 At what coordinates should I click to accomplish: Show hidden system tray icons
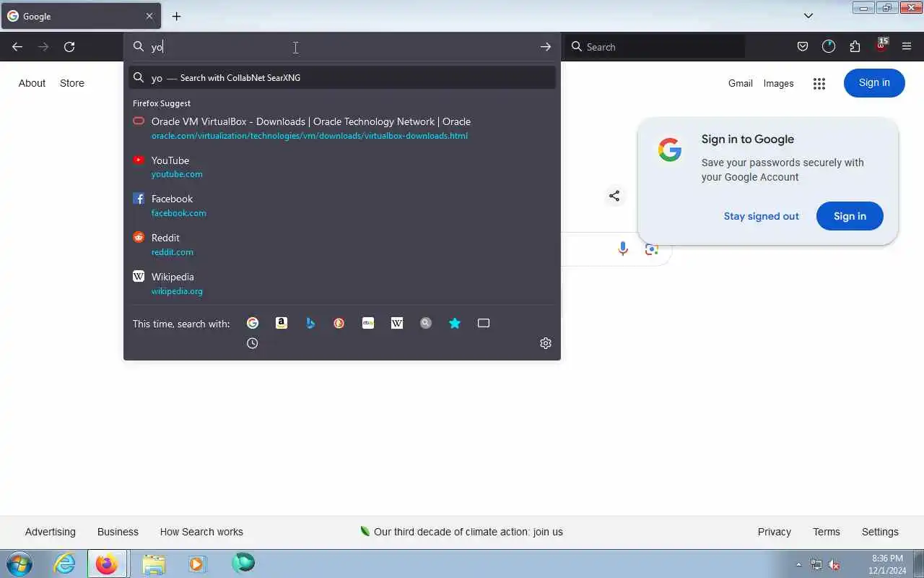[x=798, y=564]
